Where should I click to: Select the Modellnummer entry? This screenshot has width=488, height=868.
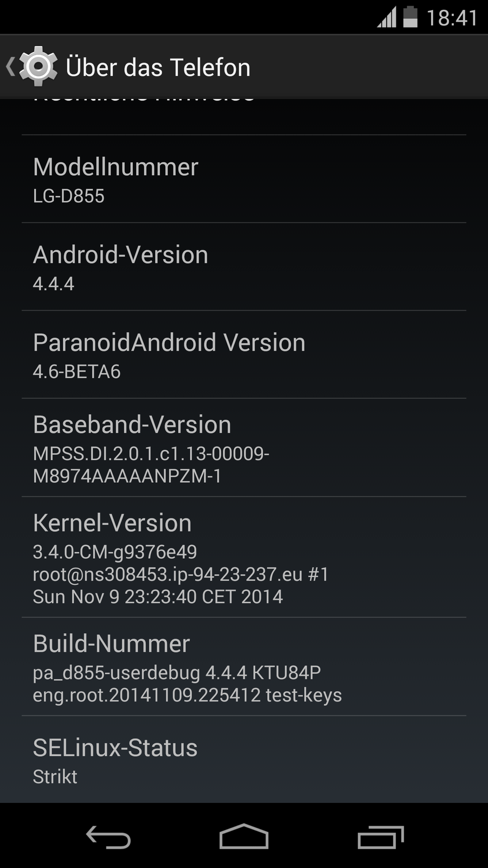pyautogui.click(x=244, y=179)
